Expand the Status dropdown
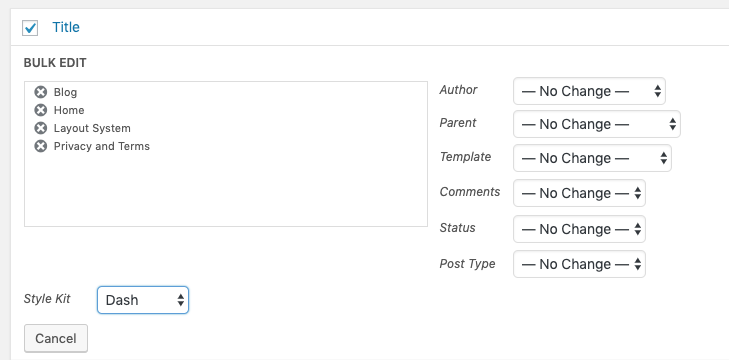The height and width of the screenshot is (360, 729). tap(579, 229)
